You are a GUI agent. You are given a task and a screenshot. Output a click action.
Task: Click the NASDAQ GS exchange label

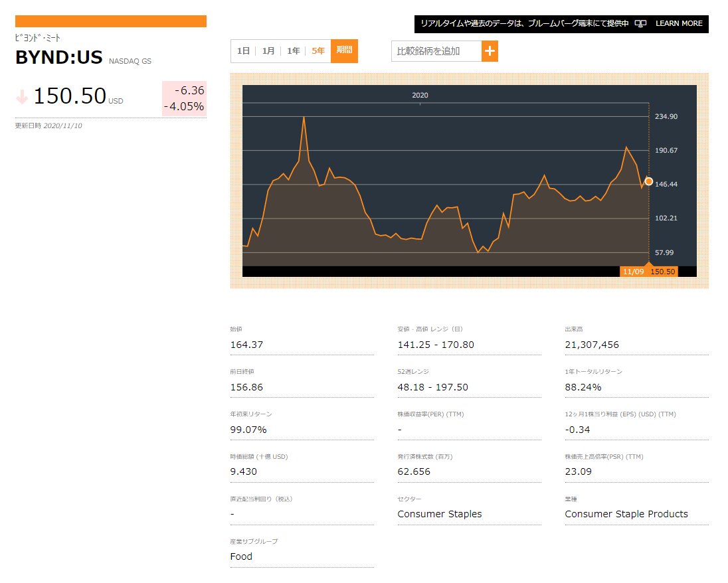pos(130,61)
